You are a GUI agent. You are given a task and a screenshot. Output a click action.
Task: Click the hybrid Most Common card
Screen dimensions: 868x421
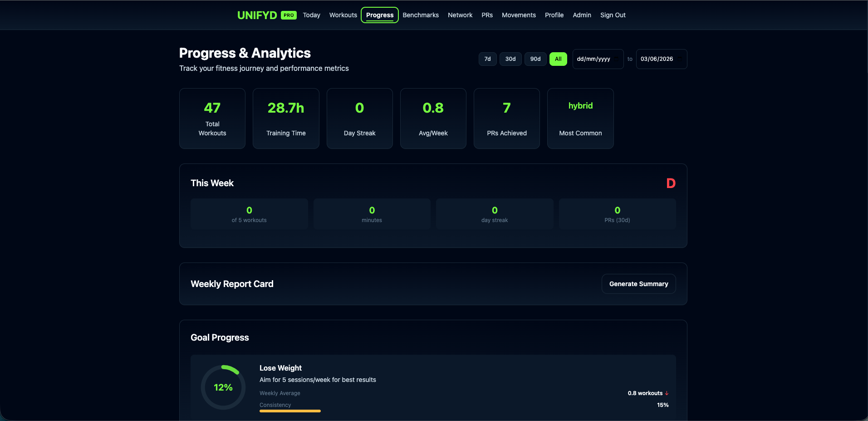click(580, 119)
